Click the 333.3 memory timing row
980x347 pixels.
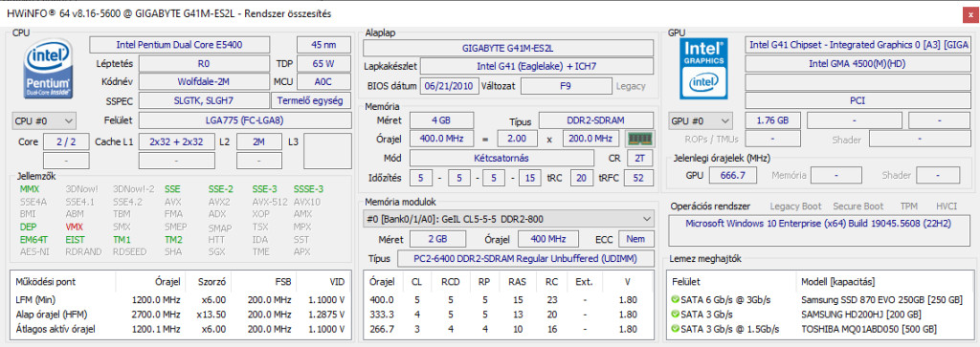click(508, 314)
